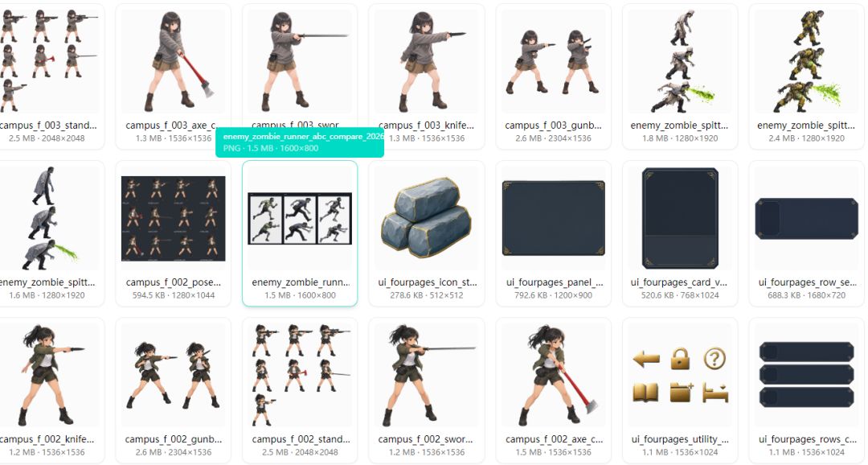Open the campus_f_002 knife pose image
Viewport: 868px width, 465px height.
click(x=49, y=375)
